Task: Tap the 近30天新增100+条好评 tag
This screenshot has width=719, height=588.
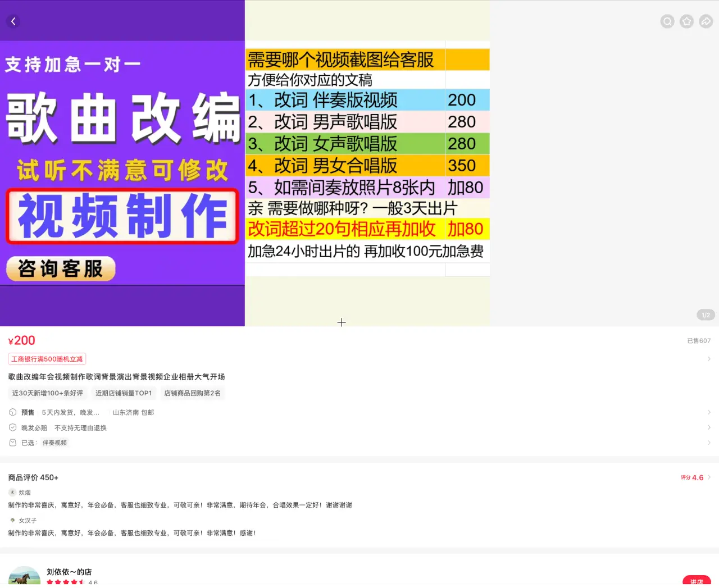Action: coord(48,393)
